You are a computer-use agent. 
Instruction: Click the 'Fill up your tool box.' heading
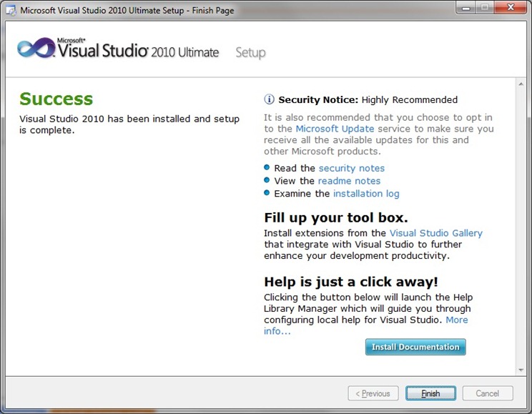point(336,217)
